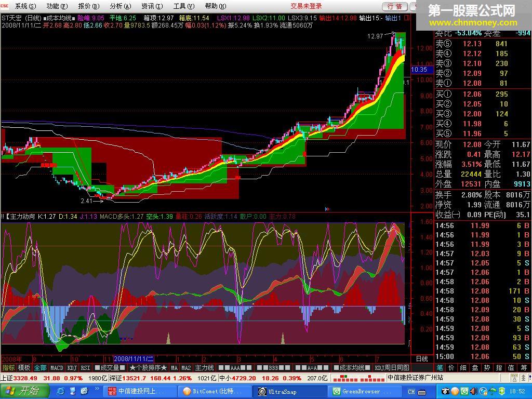Viewport: 532px width, 399px height.
Task: Click the small red square icon beside 输出1
Action: pos(407,18)
